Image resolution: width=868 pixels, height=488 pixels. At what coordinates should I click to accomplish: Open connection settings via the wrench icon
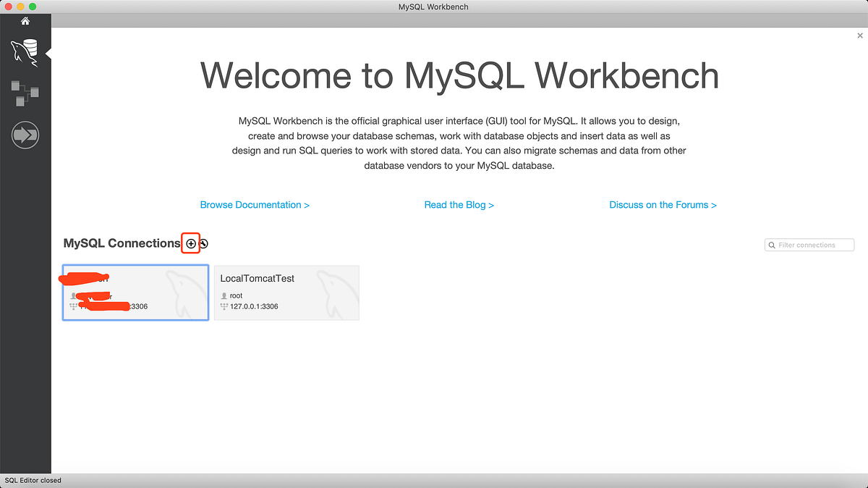pos(203,243)
